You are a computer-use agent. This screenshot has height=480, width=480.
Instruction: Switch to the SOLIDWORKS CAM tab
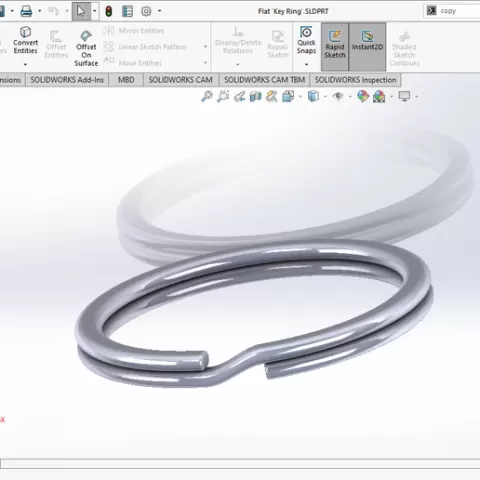[x=180, y=80]
